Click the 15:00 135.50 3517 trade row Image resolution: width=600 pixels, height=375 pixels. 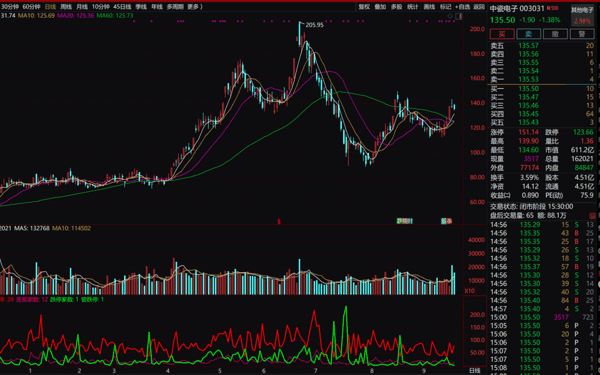542,317
